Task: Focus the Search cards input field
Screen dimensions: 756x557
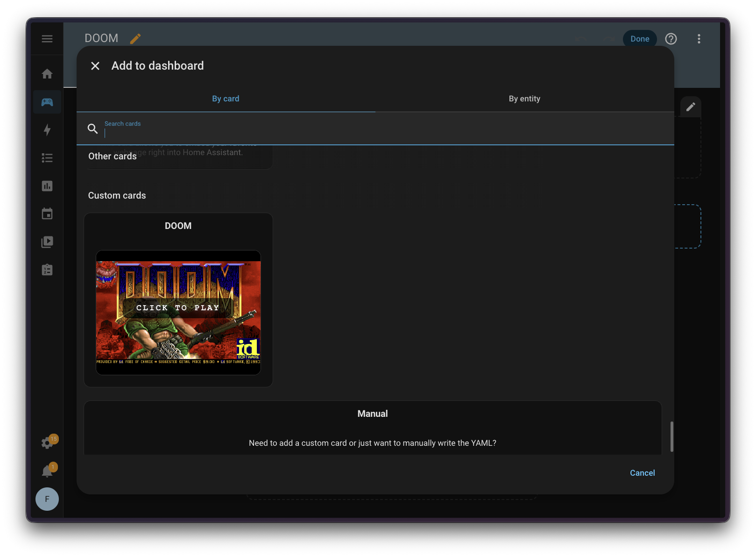Action: coord(375,129)
